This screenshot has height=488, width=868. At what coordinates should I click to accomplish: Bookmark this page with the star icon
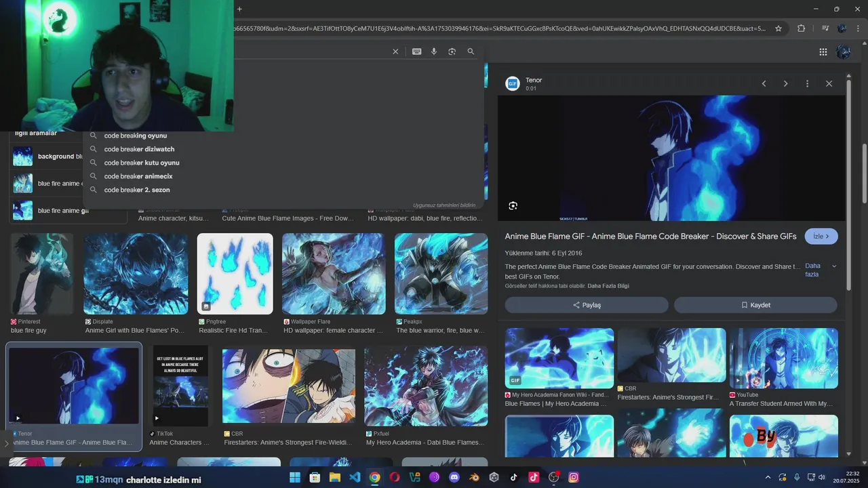778,28
